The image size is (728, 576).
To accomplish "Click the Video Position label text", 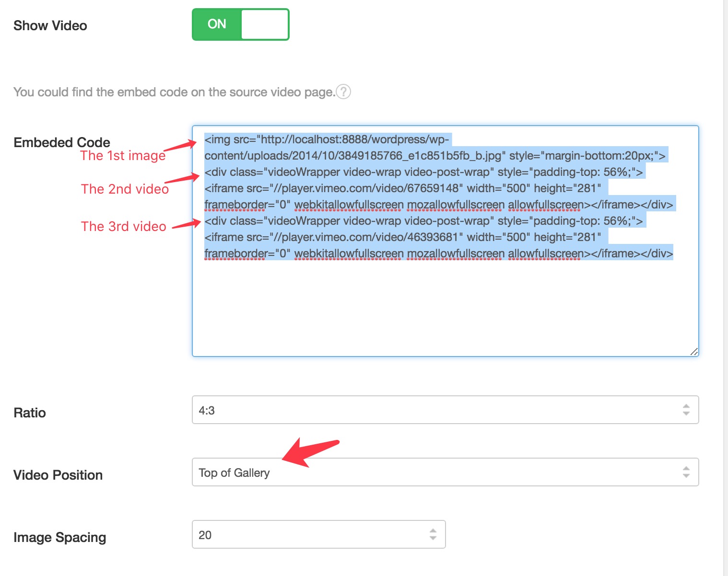I will tap(58, 475).
